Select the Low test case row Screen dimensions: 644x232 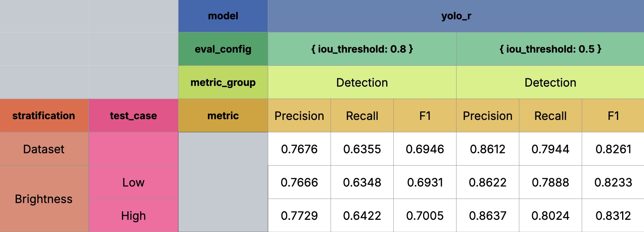[133, 182]
